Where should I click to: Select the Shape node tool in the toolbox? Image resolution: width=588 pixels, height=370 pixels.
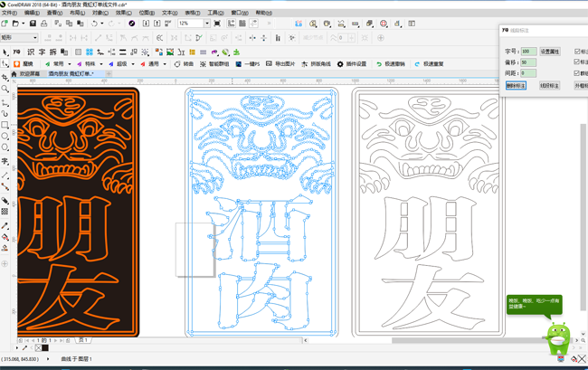5,63
